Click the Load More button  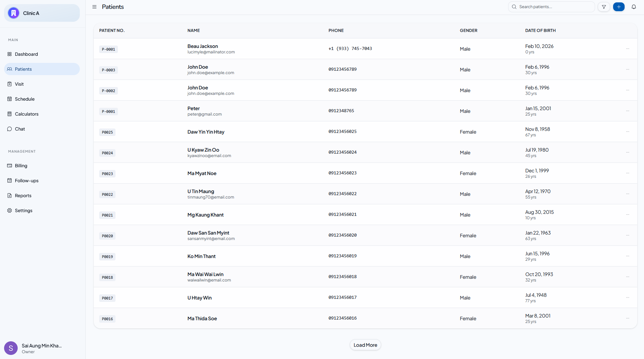point(365,345)
